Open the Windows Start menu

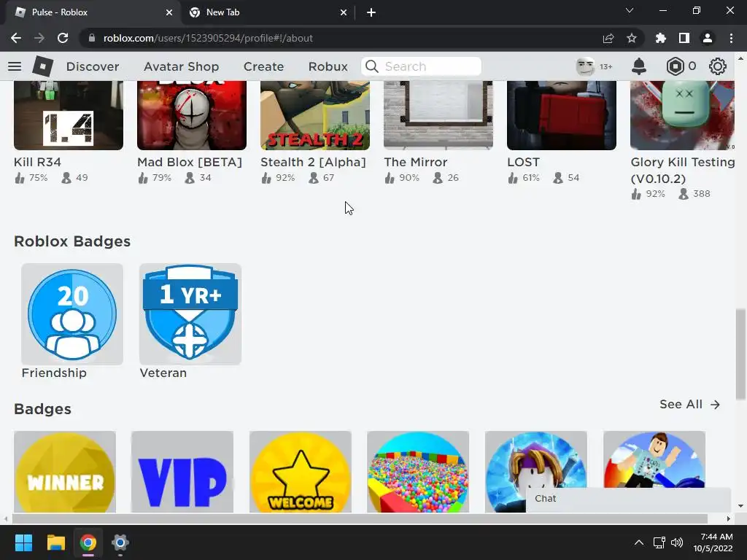[23, 542]
